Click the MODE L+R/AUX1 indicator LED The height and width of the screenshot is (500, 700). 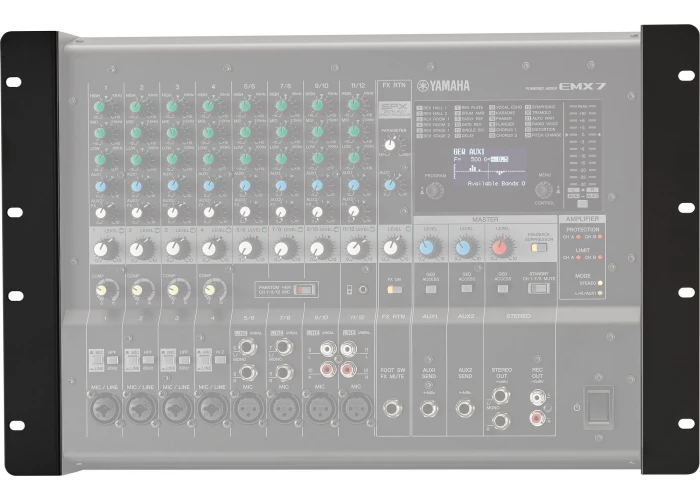[600, 293]
